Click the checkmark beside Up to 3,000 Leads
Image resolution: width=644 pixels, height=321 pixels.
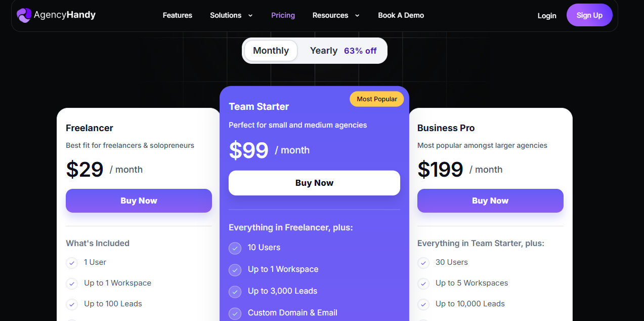(235, 292)
